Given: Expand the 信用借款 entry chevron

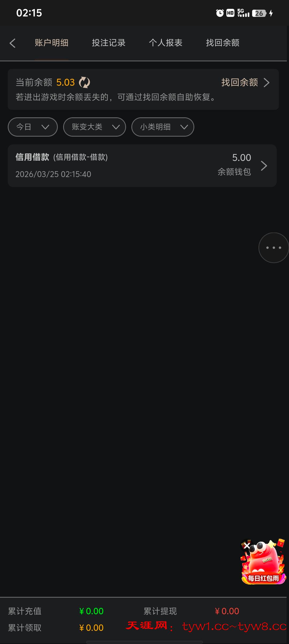Looking at the screenshot, I should click(264, 166).
